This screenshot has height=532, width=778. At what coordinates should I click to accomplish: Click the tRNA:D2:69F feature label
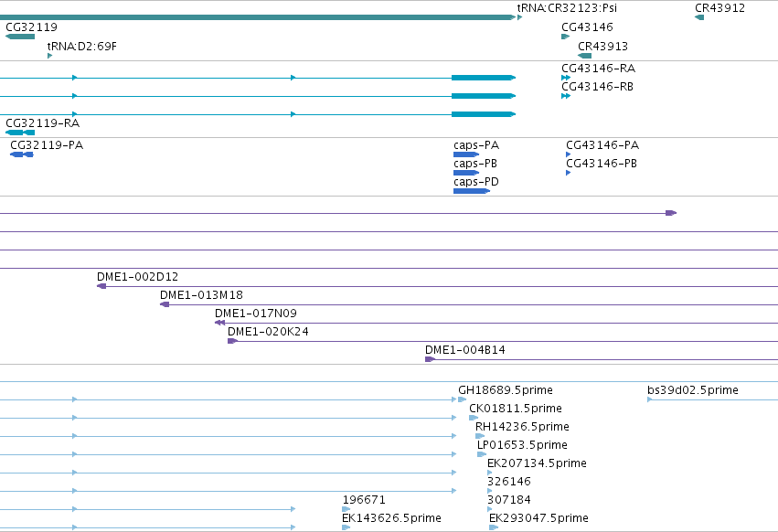82,46
